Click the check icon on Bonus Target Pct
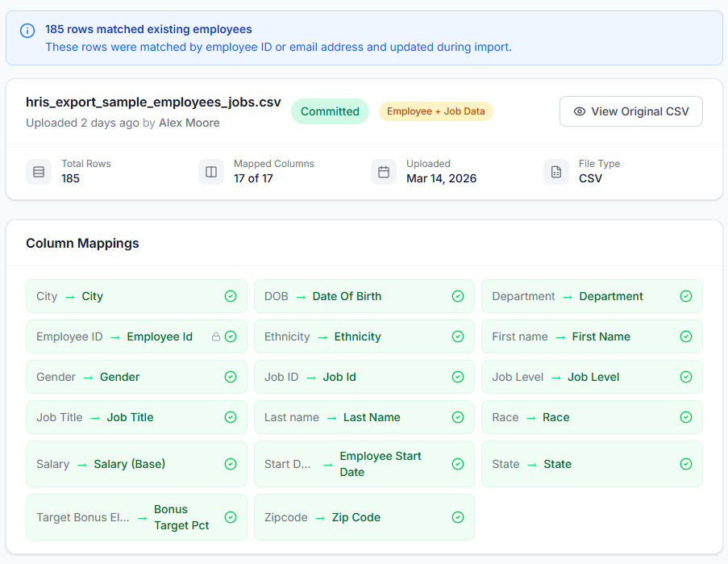728x564 pixels. [230, 516]
